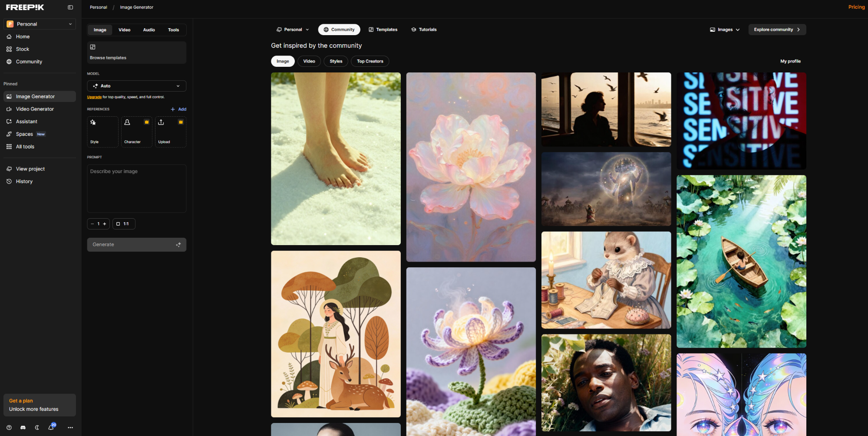Open notifications showing 20 alerts
The width and height of the screenshot is (868, 436).
tap(51, 427)
